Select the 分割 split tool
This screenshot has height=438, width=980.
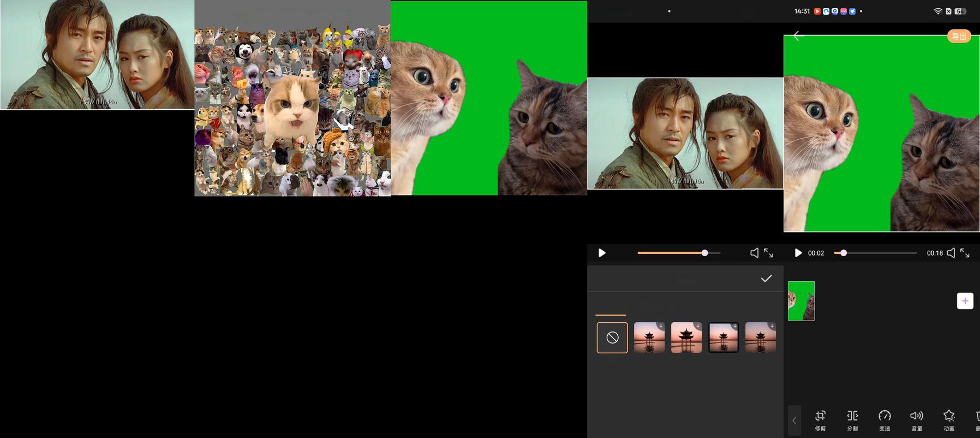852,420
